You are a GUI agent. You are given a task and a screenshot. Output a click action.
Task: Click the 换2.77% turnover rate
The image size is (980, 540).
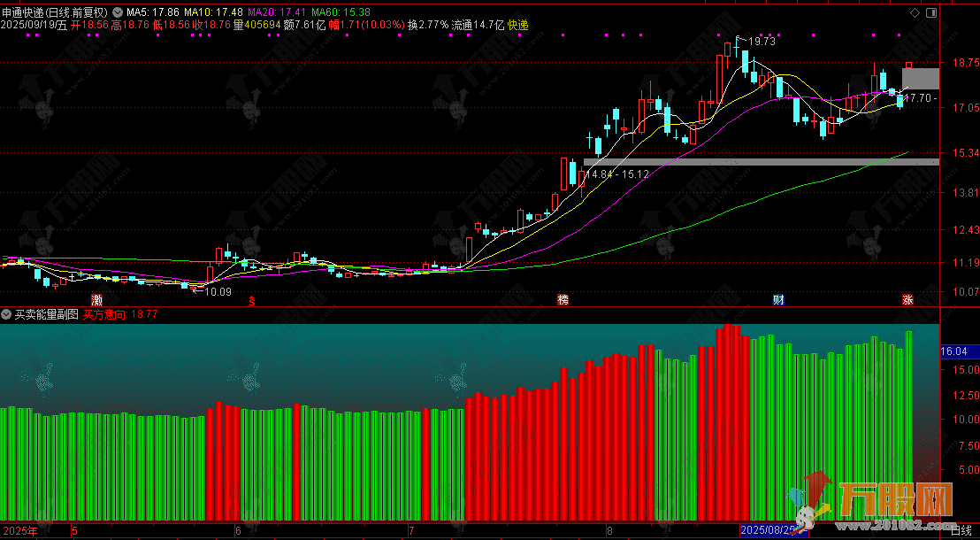click(428, 25)
